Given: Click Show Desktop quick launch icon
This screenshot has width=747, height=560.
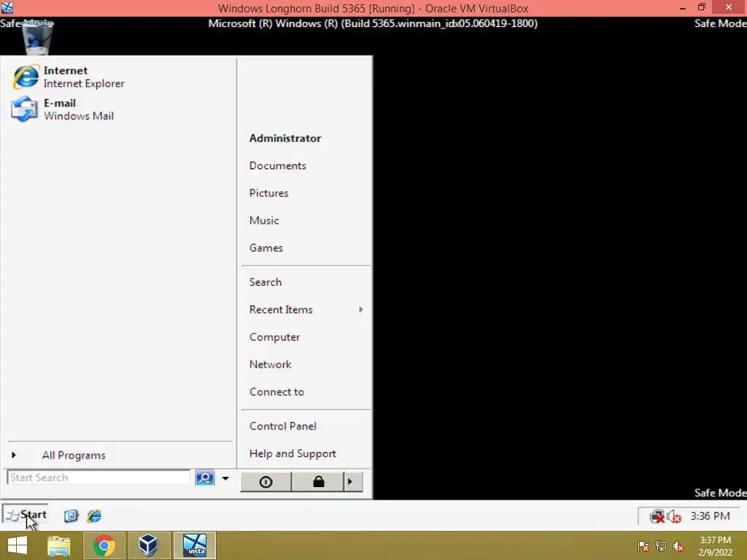Looking at the screenshot, I should [x=71, y=516].
